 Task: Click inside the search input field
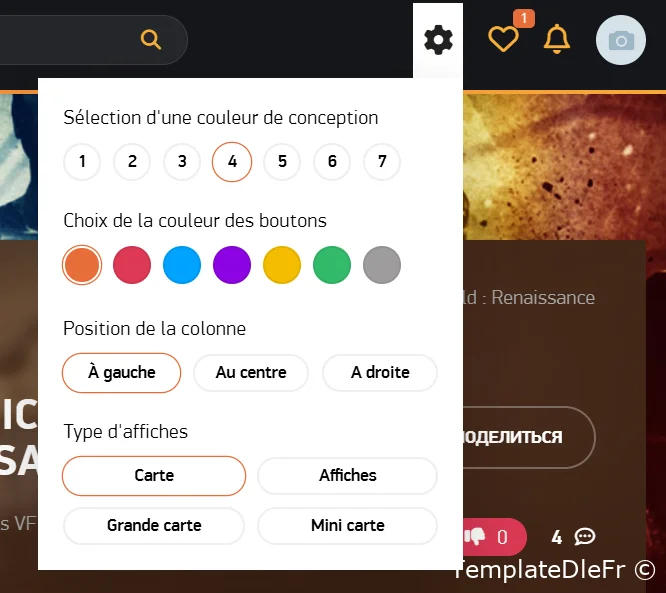(68, 40)
